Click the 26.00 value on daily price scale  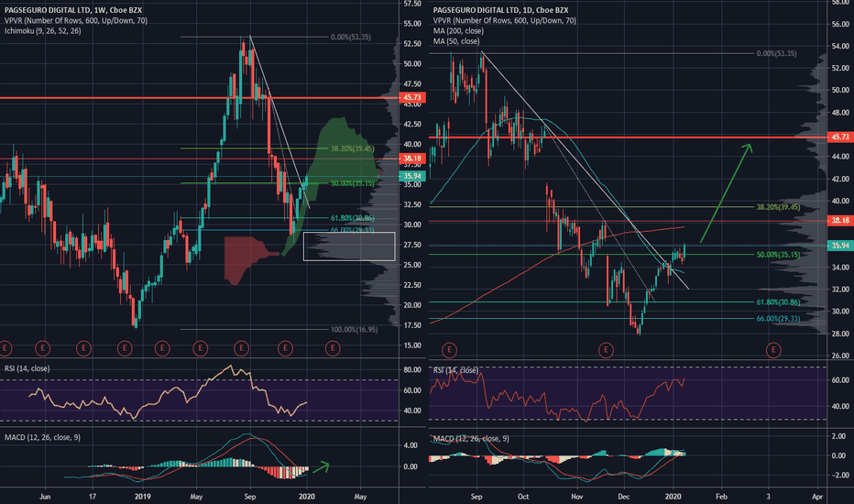tap(840, 356)
